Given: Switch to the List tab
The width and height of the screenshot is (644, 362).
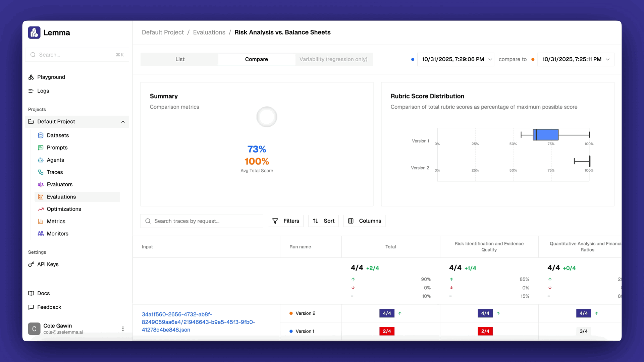Looking at the screenshot, I should click(x=180, y=59).
